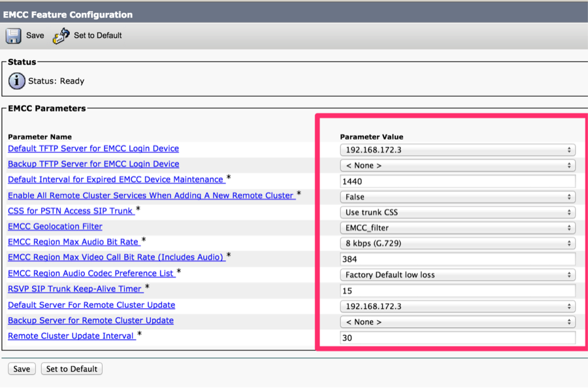
Task: Click the Set to Default toolbar label
Action: [97, 36]
